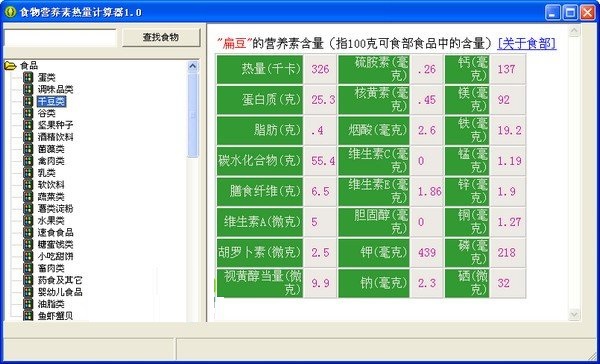Click the 热量(千卡) label cell
Image resolution: width=600 pixels, height=364 pixels.
(260, 69)
